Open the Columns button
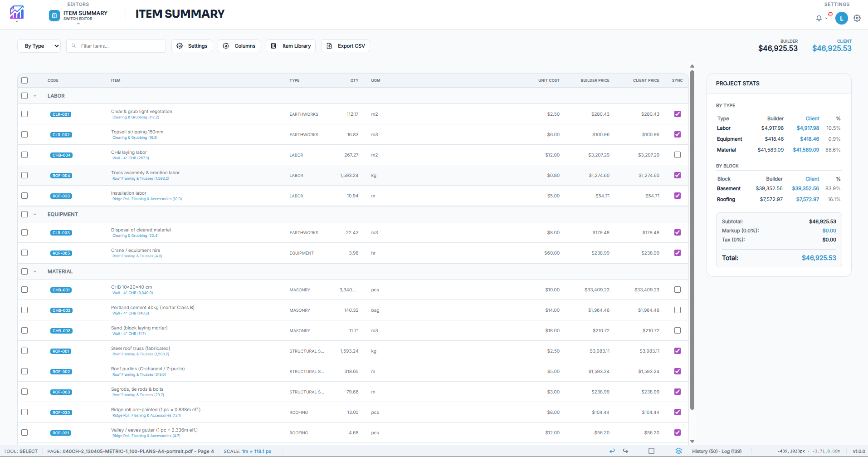Screen dimensions: 868x457 239,46
